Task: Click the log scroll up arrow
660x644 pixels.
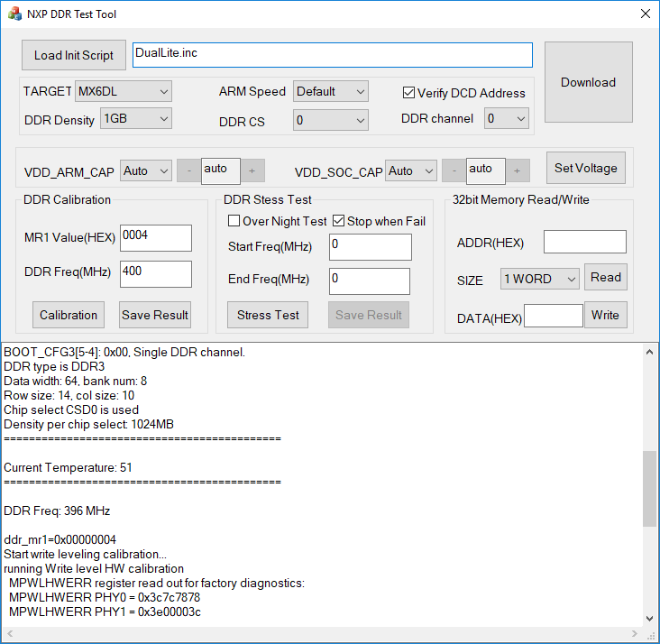Action: click(649, 352)
